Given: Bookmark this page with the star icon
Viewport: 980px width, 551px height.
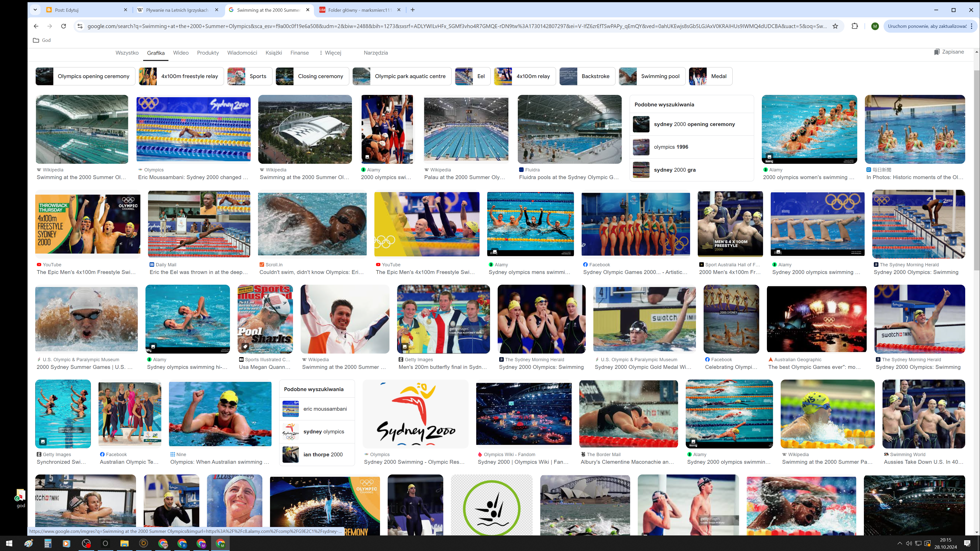Looking at the screenshot, I should 835,26.
